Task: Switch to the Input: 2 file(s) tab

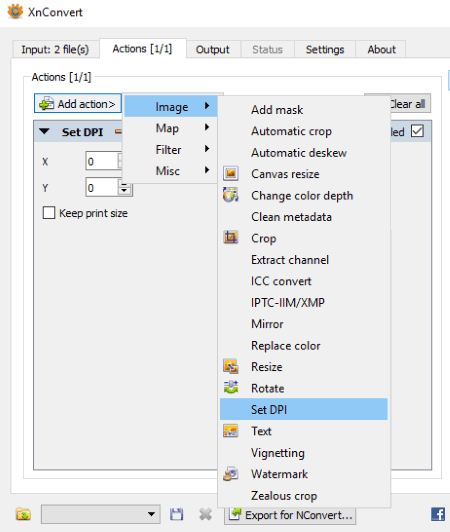Action: 56,50
